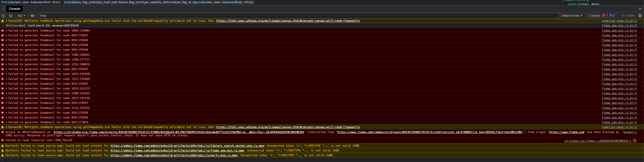Open early.min.js.map source map link
644x162 pixels.
[x=174, y=155]
